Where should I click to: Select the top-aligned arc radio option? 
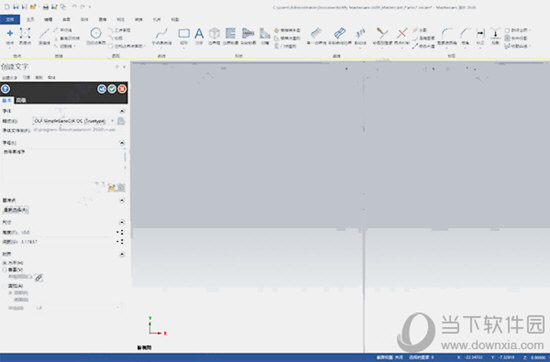point(11,293)
